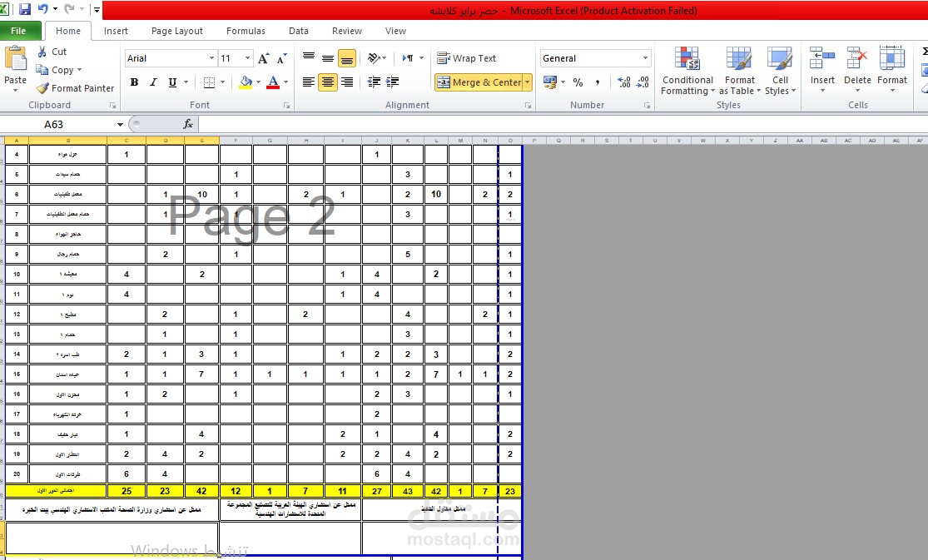Open Customize Quick Access Toolbar dropdown
This screenshot has height=560, width=928.
click(x=97, y=9)
